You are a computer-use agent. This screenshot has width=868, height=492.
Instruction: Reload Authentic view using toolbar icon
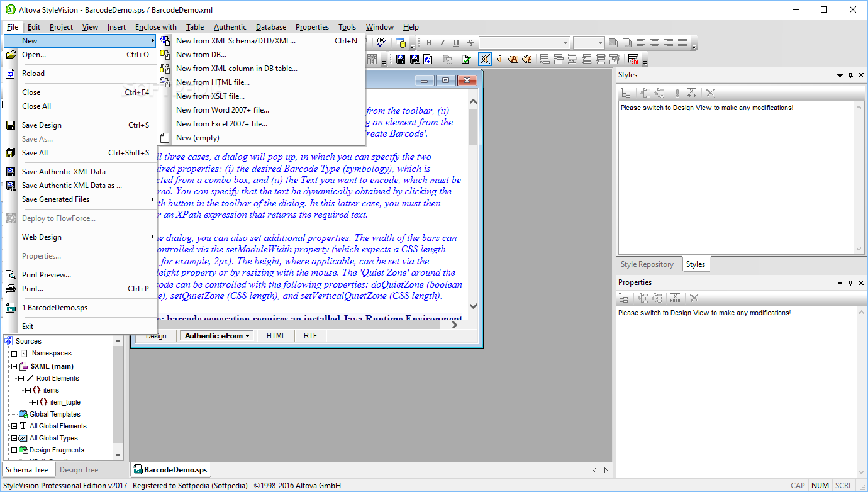(428, 59)
